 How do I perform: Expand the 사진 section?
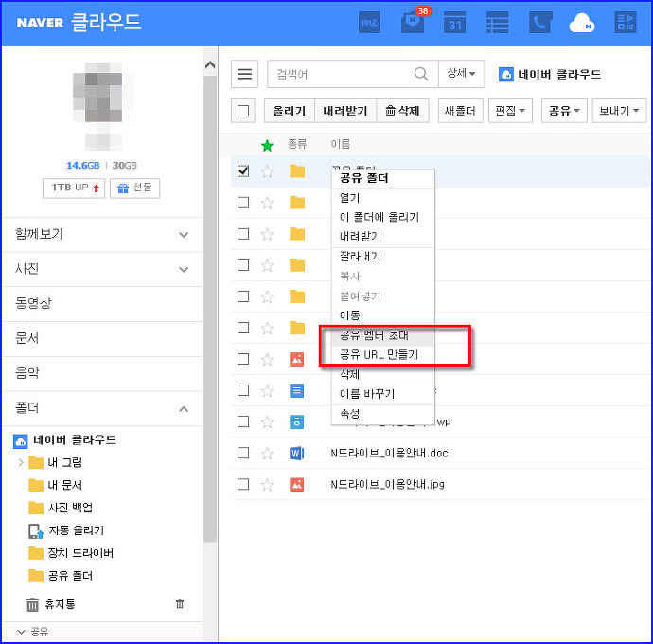[x=184, y=269]
